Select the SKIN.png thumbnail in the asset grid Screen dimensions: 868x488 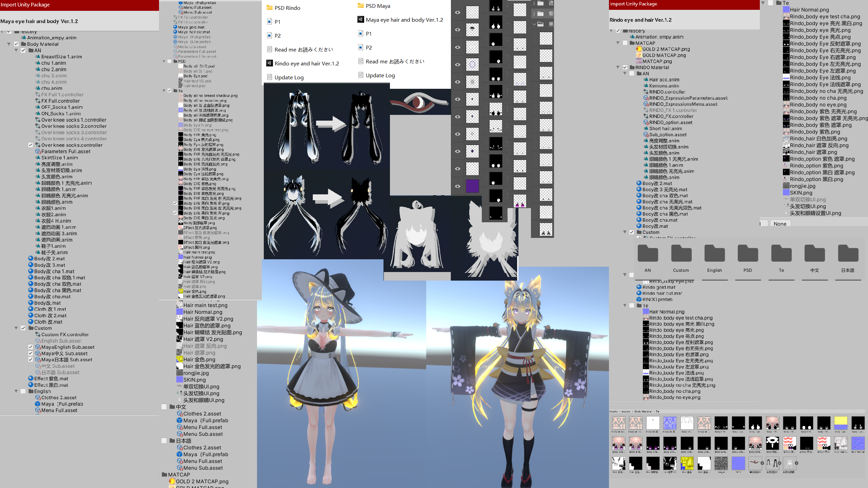coord(738,463)
